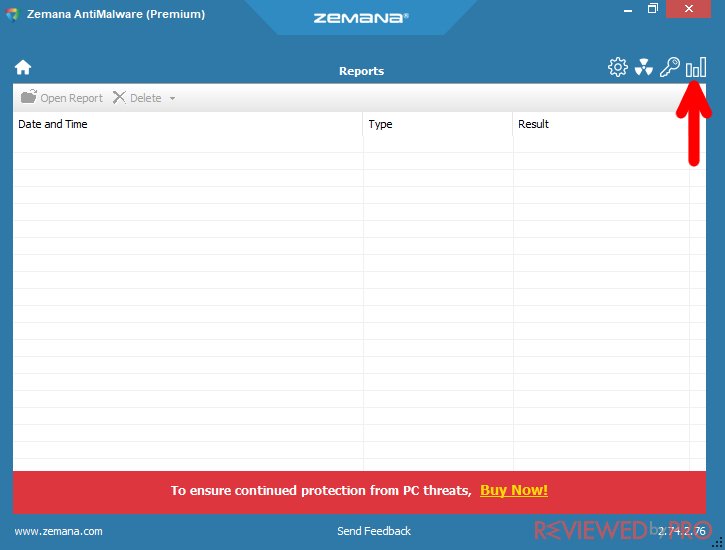Click the version number 2.74.2.76
Screen dimensions: 725x550
click(x=682, y=531)
